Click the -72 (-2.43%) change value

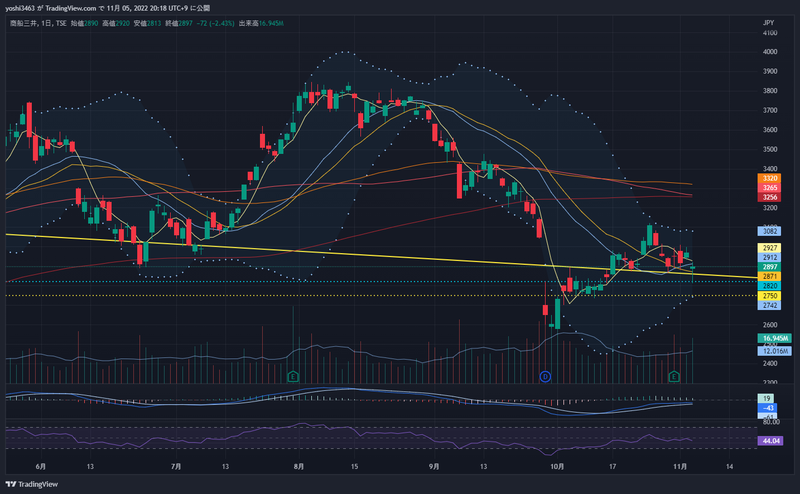pos(215,23)
